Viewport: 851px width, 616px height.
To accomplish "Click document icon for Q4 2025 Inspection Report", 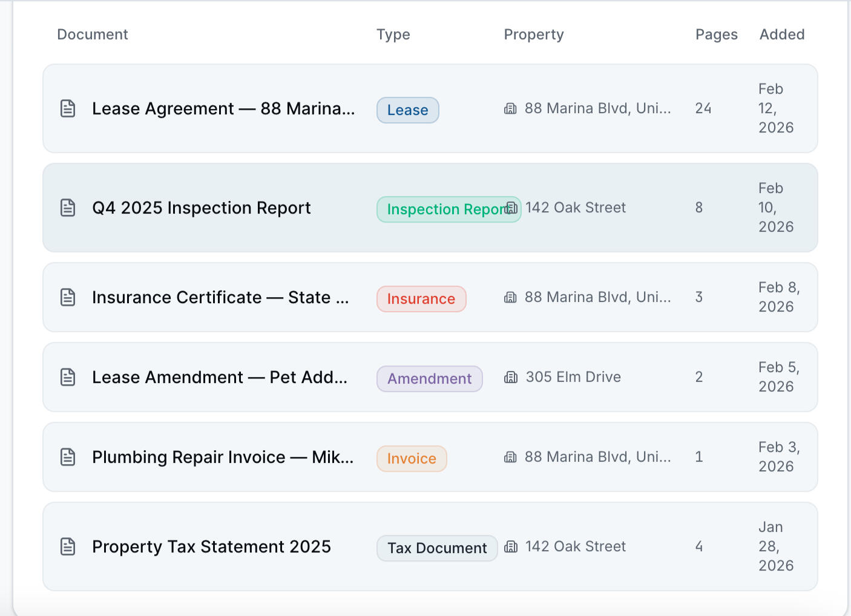I will (x=68, y=208).
